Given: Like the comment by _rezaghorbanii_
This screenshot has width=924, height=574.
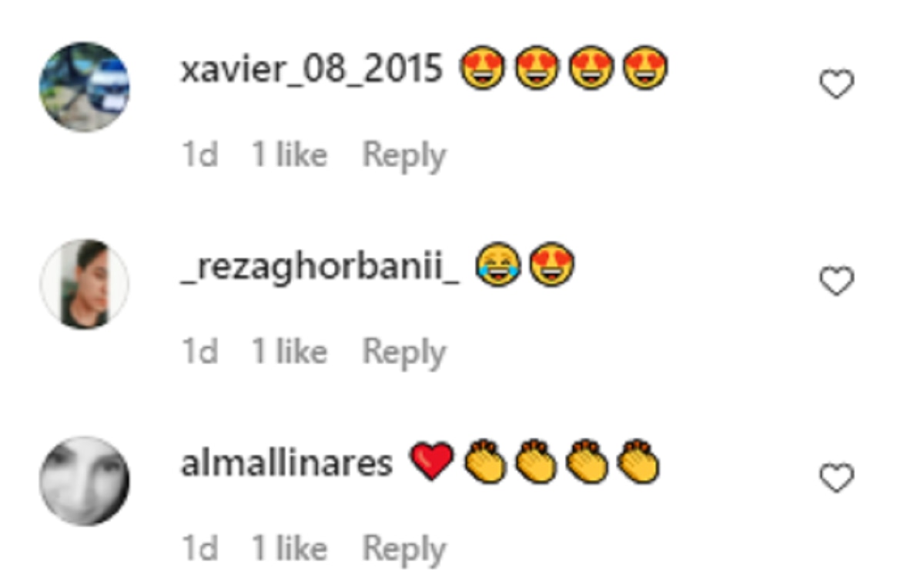Looking at the screenshot, I should click(x=836, y=281).
